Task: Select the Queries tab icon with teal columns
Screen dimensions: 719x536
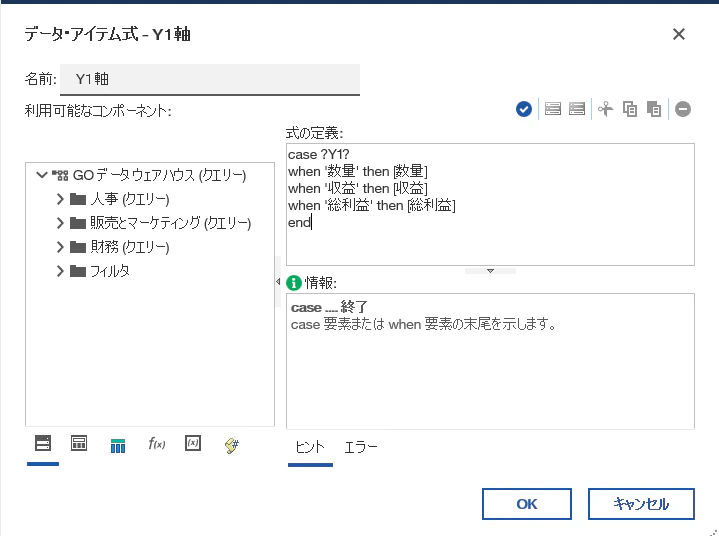Action: point(118,445)
